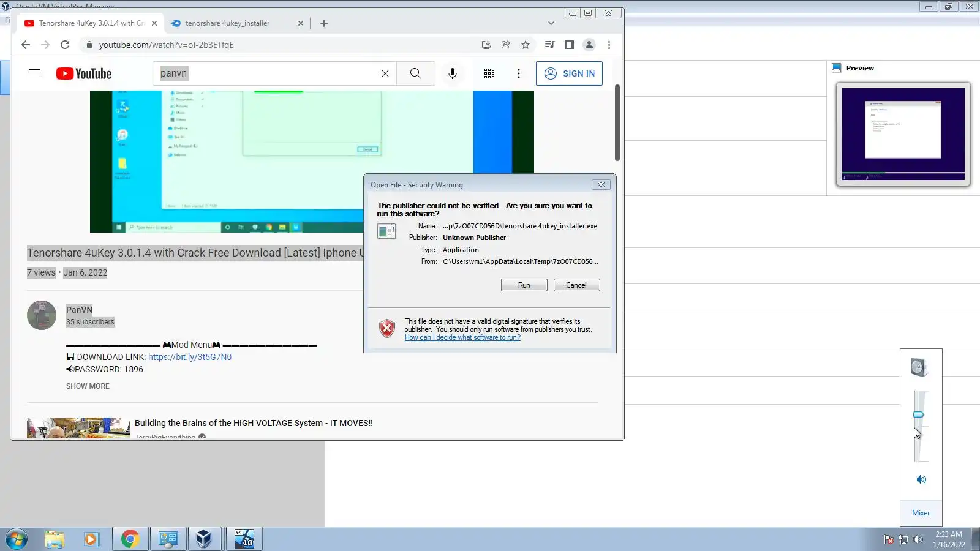Screen dimensions: 980x551
Task: Cancel the Open File Security Warning
Action: click(x=576, y=285)
